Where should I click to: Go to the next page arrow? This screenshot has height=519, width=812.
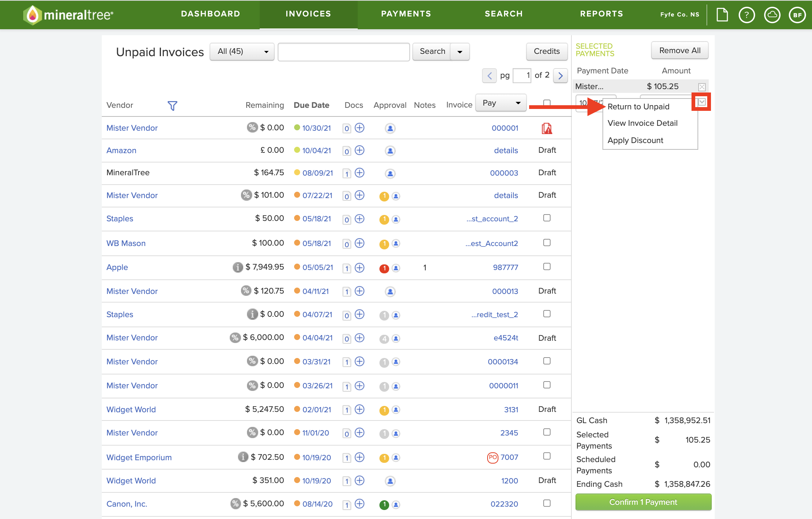pos(560,76)
